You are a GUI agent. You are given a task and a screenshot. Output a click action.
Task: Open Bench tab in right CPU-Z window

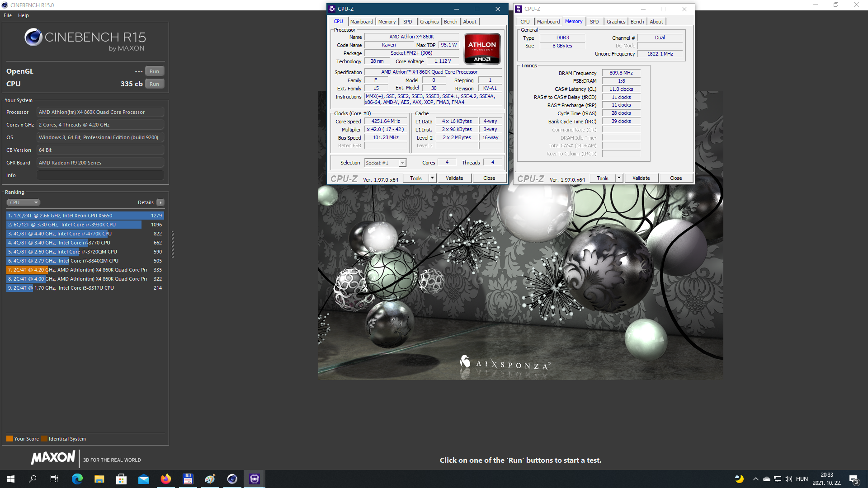click(637, 22)
